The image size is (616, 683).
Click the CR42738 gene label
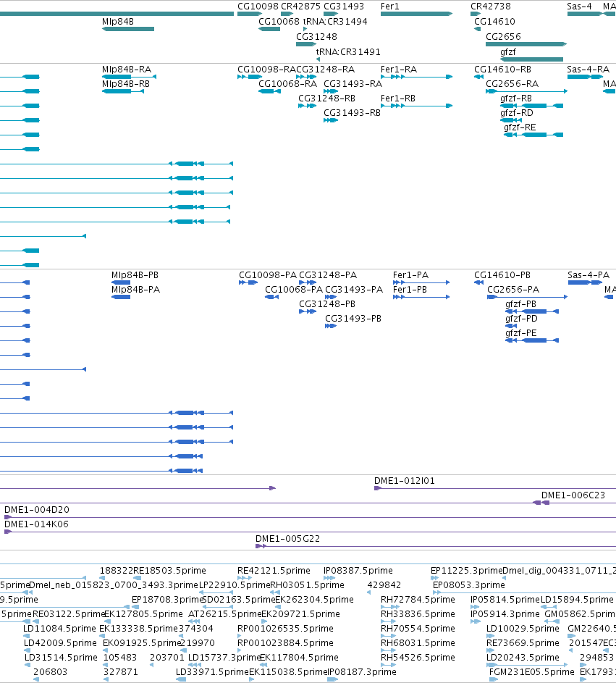point(491,6)
